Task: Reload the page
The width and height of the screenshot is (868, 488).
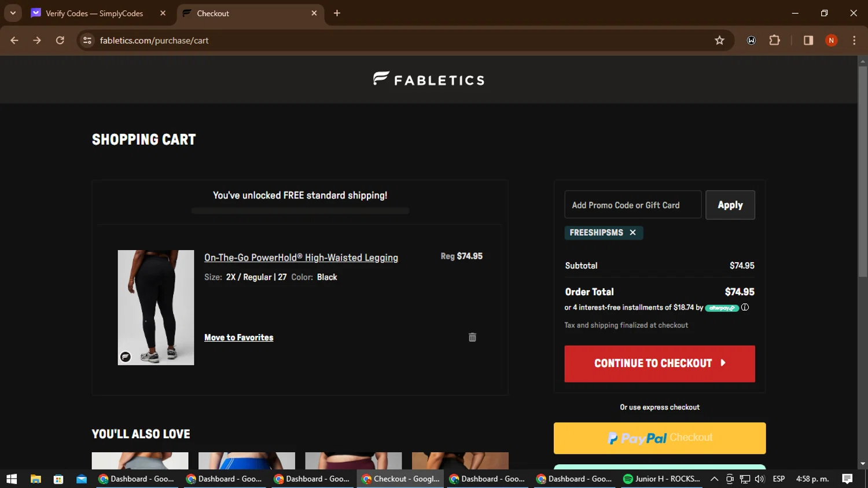Action: tap(60, 41)
